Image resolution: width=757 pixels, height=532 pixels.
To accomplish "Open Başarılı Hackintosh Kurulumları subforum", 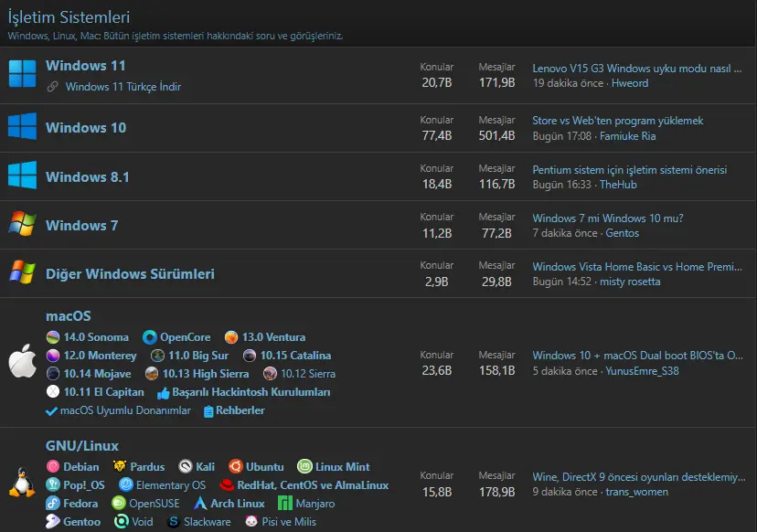I will 251,392.
